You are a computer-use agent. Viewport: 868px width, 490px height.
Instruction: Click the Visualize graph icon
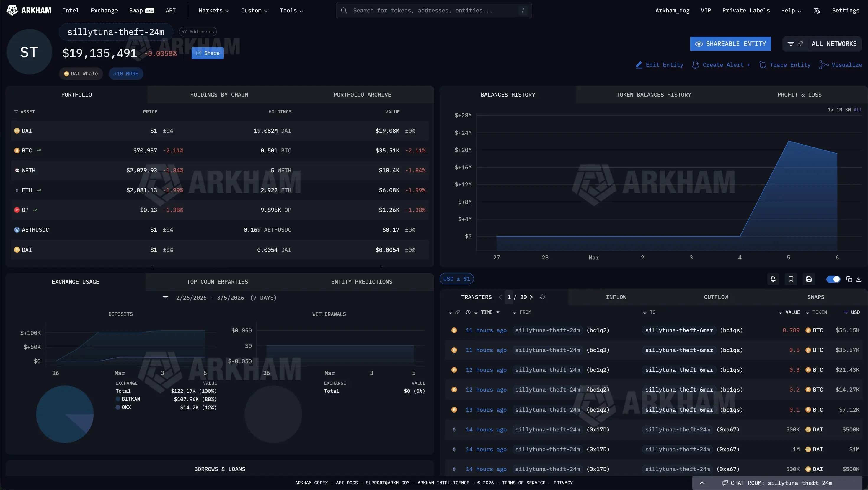coord(824,65)
